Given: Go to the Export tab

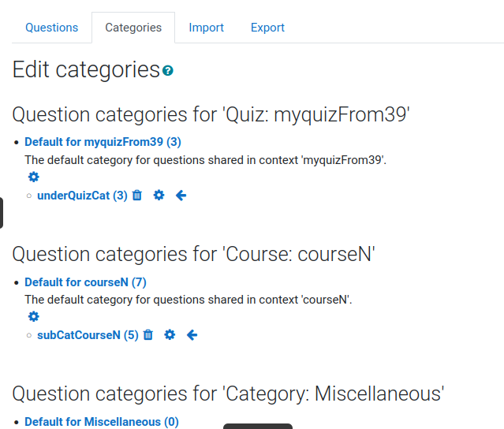Looking at the screenshot, I should [x=267, y=28].
